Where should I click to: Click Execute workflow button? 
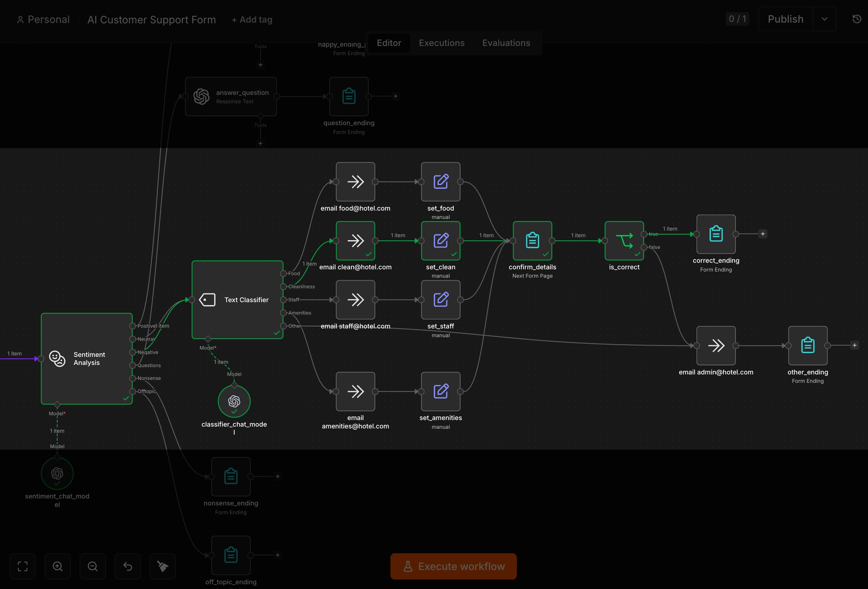pos(453,566)
